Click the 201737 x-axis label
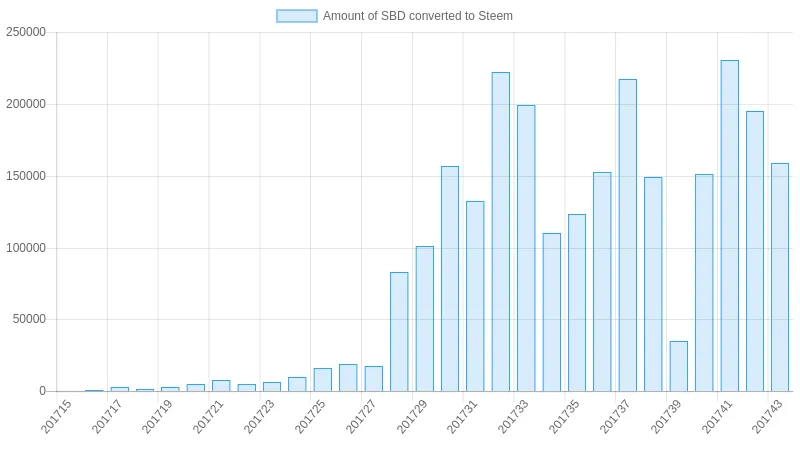Screen dimensions: 800x450 614,416
